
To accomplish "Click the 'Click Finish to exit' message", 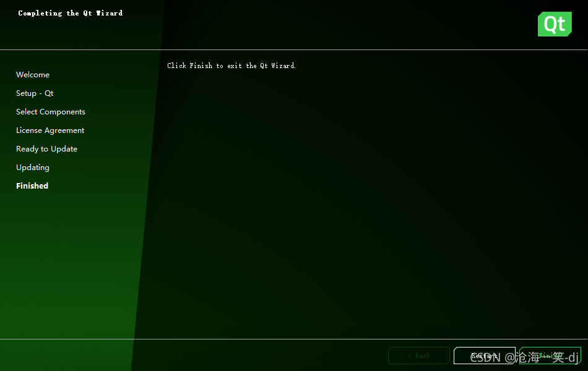I will coord(231,66).
